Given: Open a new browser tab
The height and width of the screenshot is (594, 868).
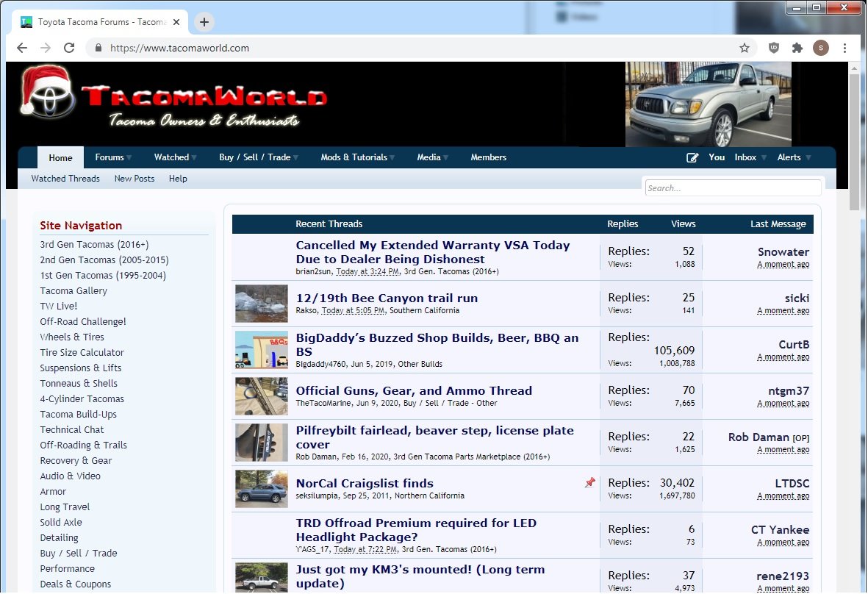Looking at the screenshot, I should (x=204, y=22).
